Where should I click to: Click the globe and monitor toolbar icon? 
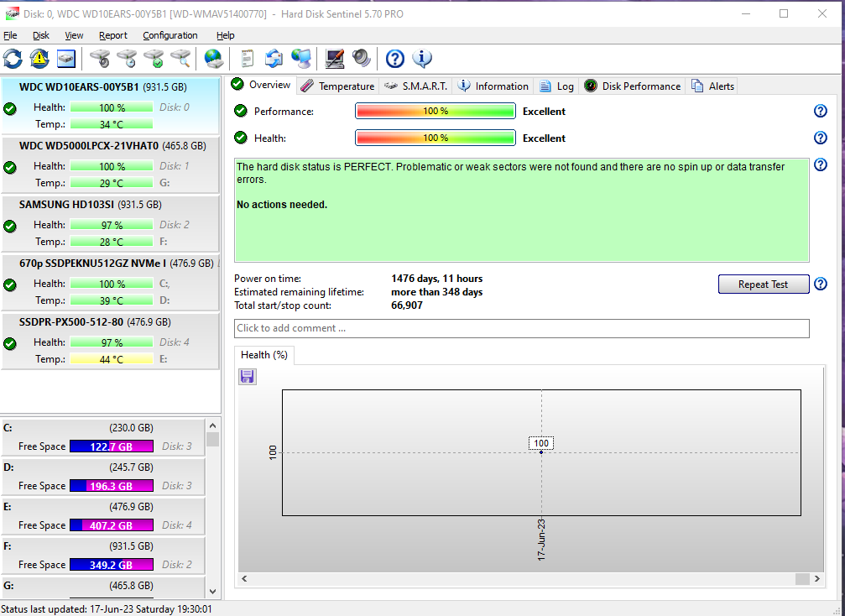click(301, 59)
